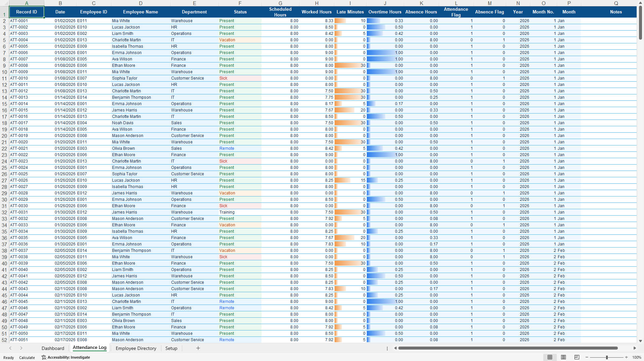This screenshot has width=644, height=361.
Task: Select year 2026 in row ATT-0030
Action: coord(518,206)
